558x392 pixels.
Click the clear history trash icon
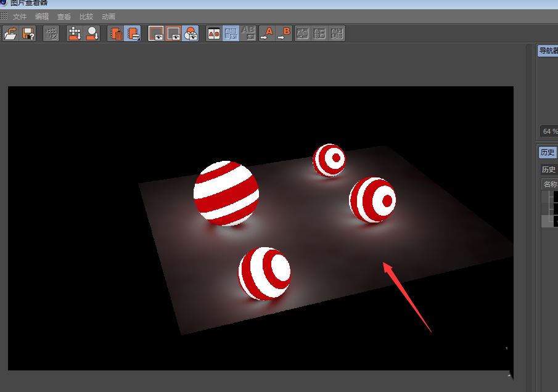click(x=116, y=33)
